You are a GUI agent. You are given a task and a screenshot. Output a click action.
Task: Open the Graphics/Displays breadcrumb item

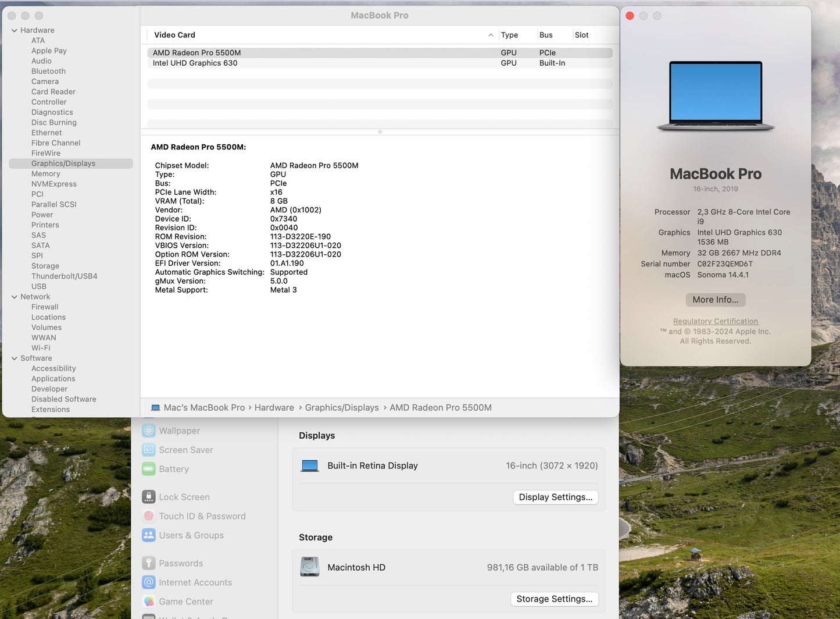tap(342, 407)
